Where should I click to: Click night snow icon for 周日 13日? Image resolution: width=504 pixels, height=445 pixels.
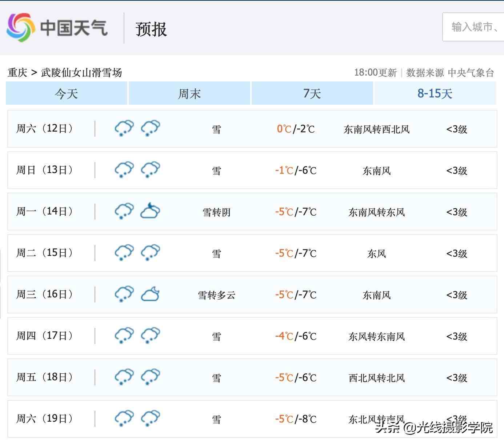(x=151, y=170)
